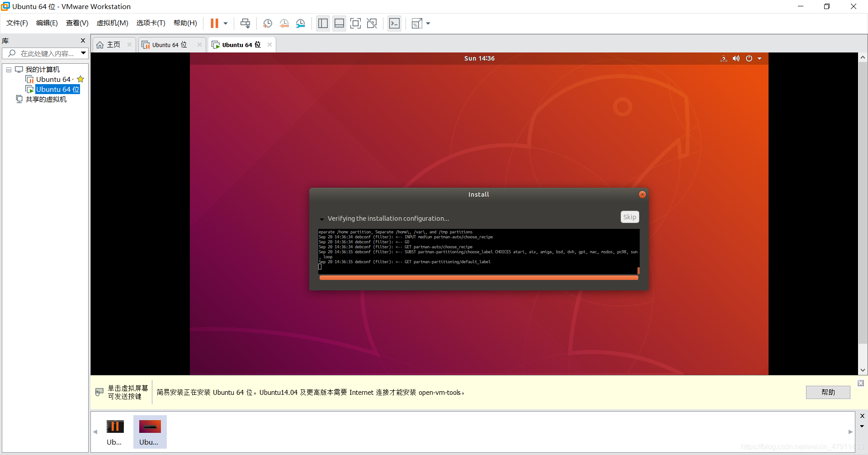The image size is (868, 455).
Task: Open the snapshot manager
Action: [301, 23]
